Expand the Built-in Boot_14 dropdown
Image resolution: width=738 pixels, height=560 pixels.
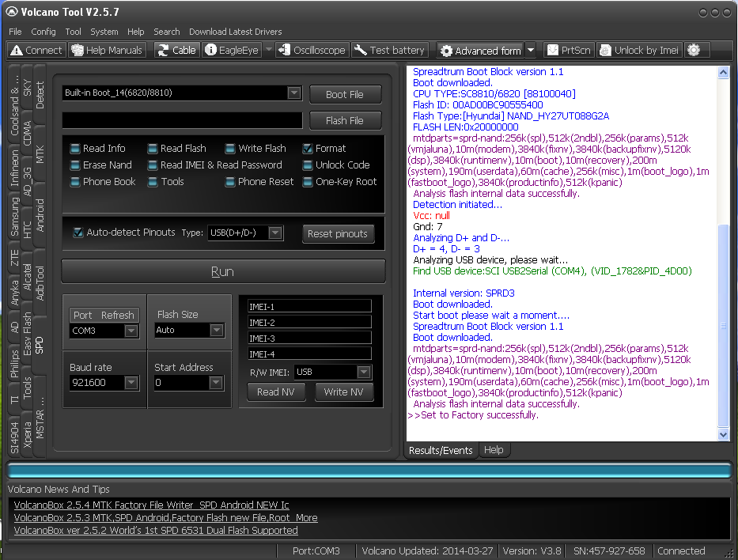pos(294,93)
